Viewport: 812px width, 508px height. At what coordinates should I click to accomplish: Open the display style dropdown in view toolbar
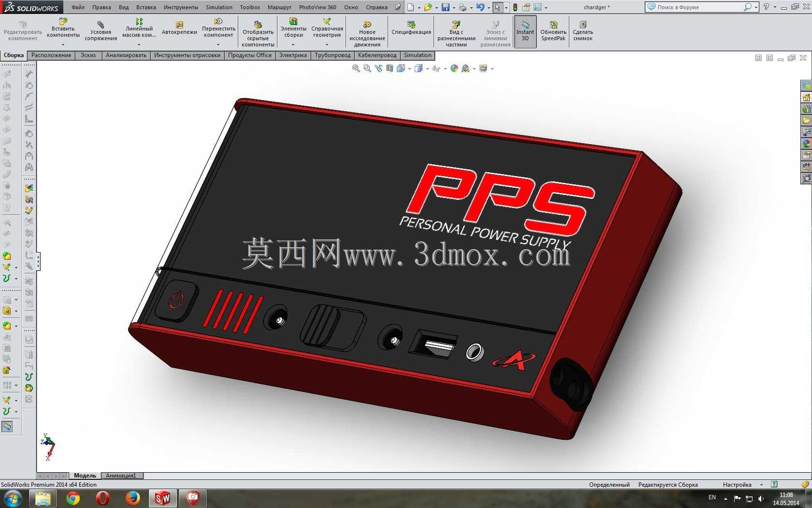(427, 69)
